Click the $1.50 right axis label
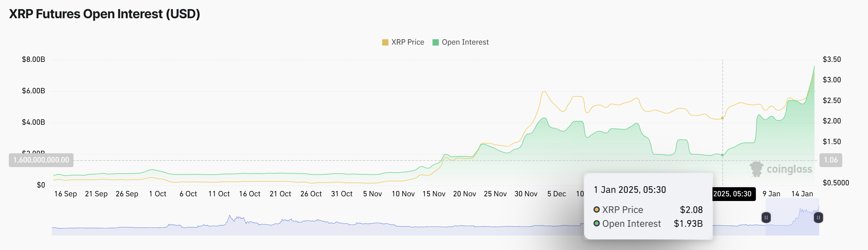This screenshot has width=868, height=250. pos(832,142)
